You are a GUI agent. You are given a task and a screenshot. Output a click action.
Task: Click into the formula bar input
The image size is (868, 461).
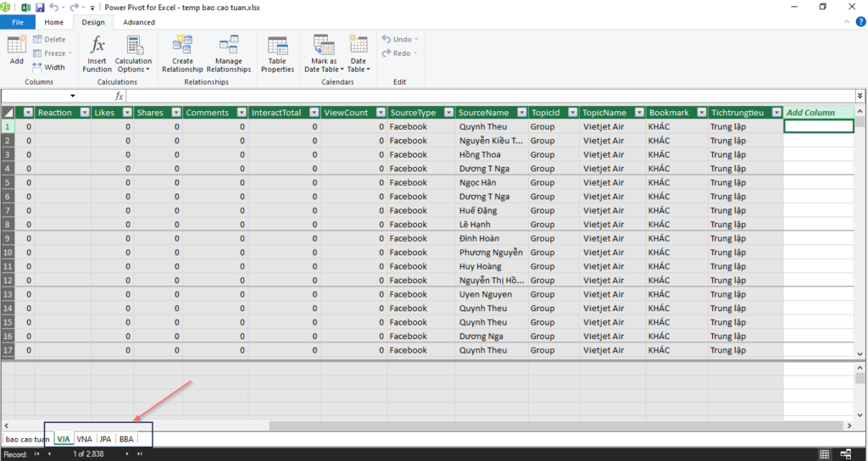[490, 96]
